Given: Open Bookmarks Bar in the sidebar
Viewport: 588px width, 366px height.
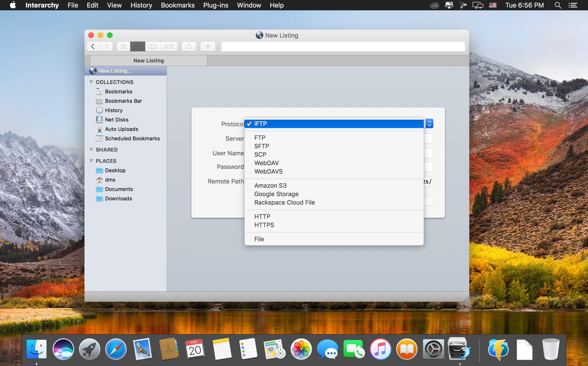Looking at the screenshot, I should (123, 101).
